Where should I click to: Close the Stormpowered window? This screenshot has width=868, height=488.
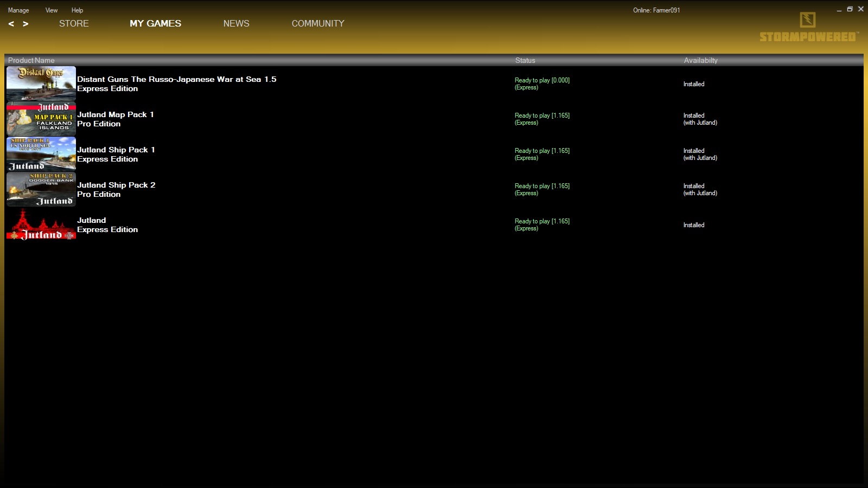click(x=861, y=9)
